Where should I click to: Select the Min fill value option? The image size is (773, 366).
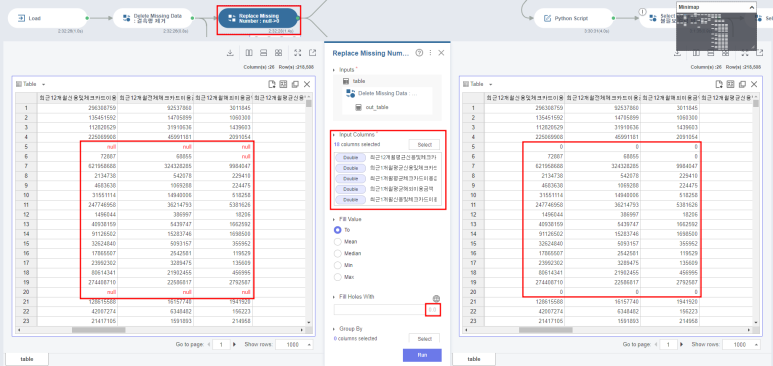(338, 265)
